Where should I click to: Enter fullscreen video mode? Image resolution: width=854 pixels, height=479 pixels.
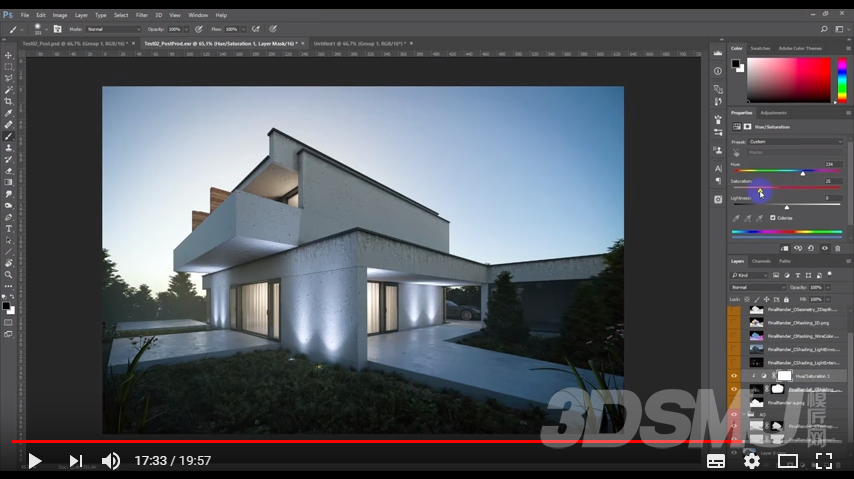824,461
